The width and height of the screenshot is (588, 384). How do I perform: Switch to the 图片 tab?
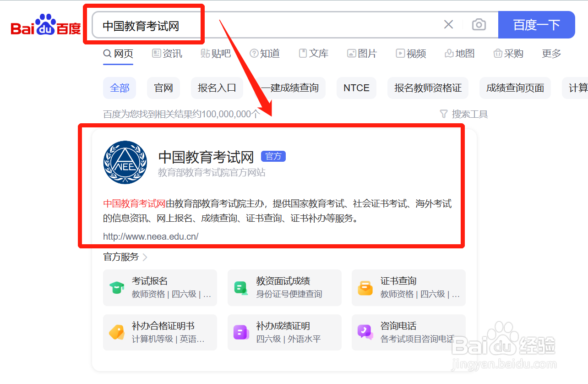click(362, 54)
